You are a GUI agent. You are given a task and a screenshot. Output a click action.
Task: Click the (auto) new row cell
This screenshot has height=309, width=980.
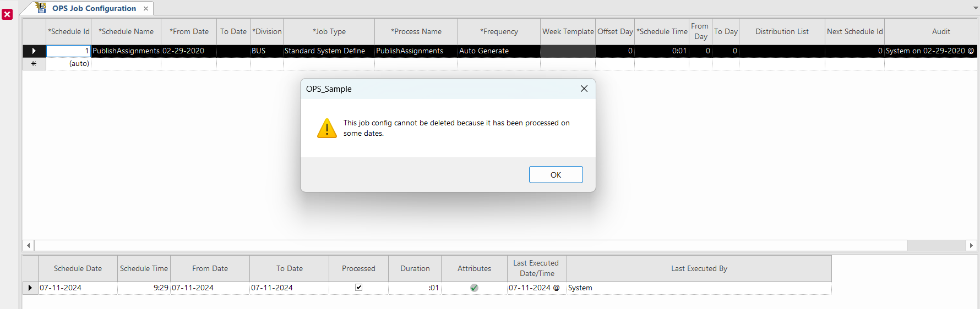click(x=68, y=63)
